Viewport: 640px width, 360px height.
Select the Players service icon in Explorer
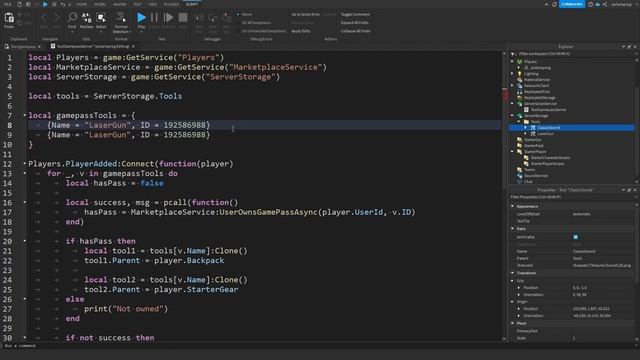pyautogui.click(x=520, y=62)
